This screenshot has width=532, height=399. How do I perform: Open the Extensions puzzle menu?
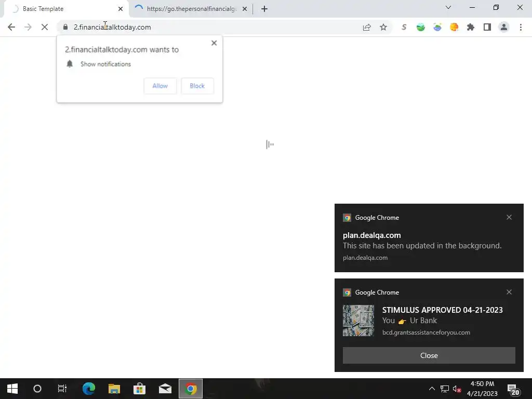pos(471,27)
